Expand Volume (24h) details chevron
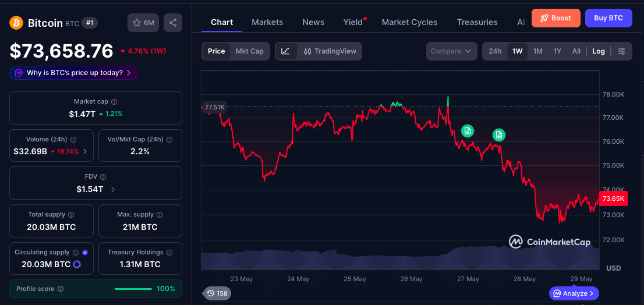 point(85,151)
